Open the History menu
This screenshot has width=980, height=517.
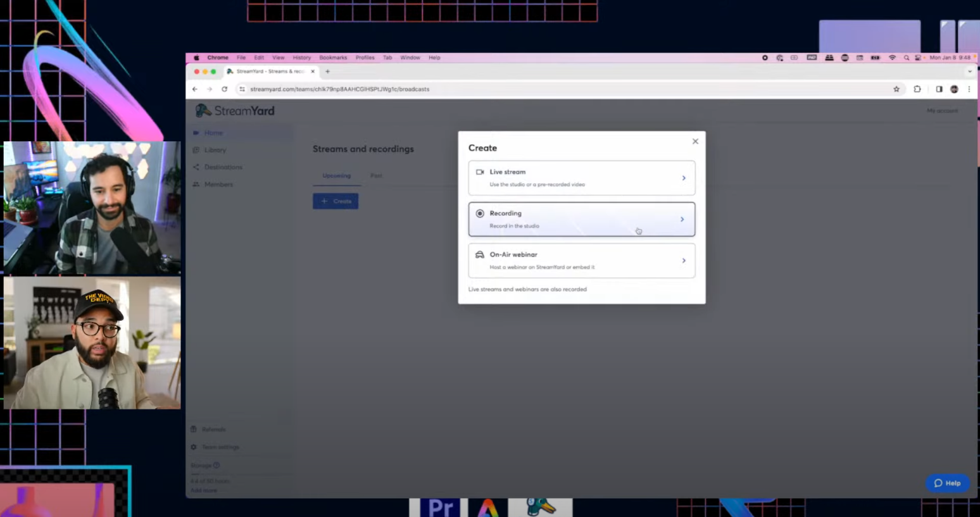[302, 58]
